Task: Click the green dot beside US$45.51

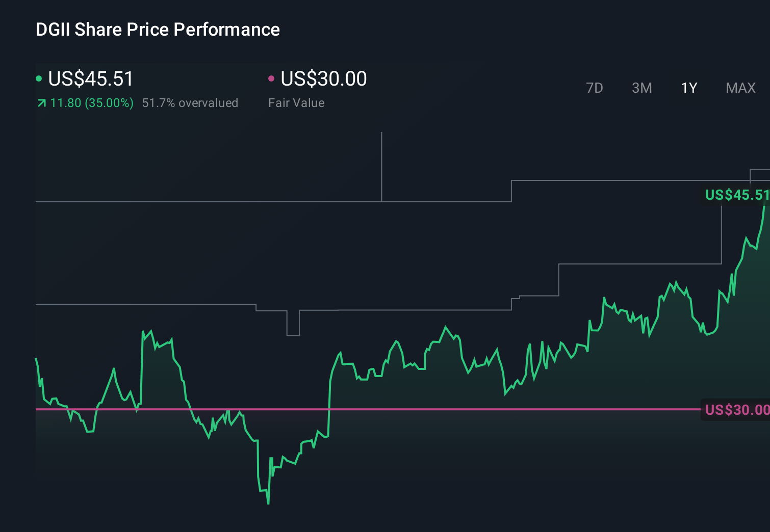Action: pos(39,78)
